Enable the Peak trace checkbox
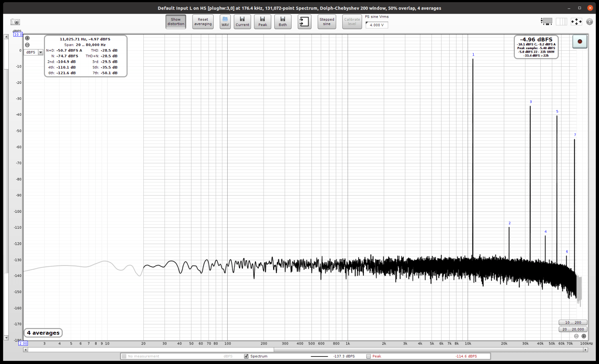This screenshot has width=599, height=364. point(369,356)
